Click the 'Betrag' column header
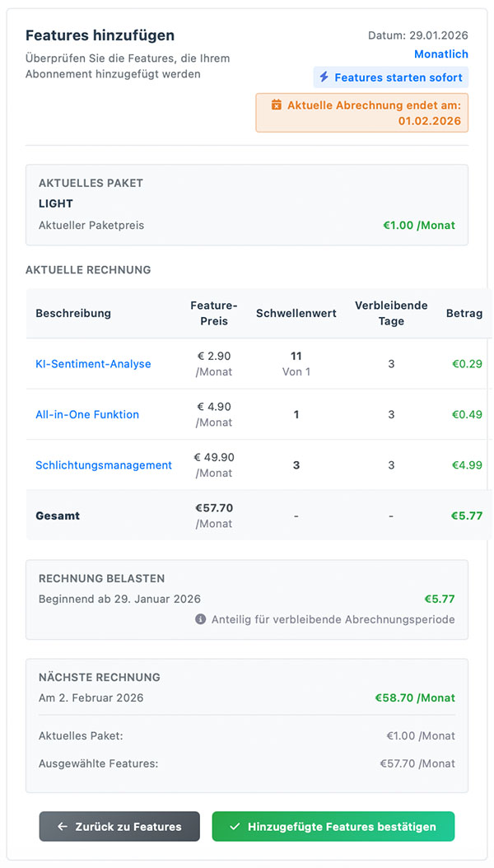This screenshot has height=868, width=494. click(x=464, y=313)
